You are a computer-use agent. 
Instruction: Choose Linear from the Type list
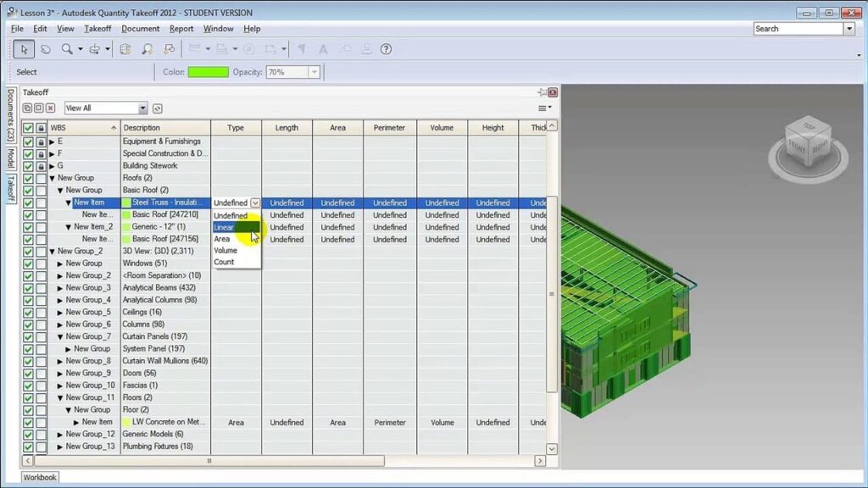click(225, 227)
